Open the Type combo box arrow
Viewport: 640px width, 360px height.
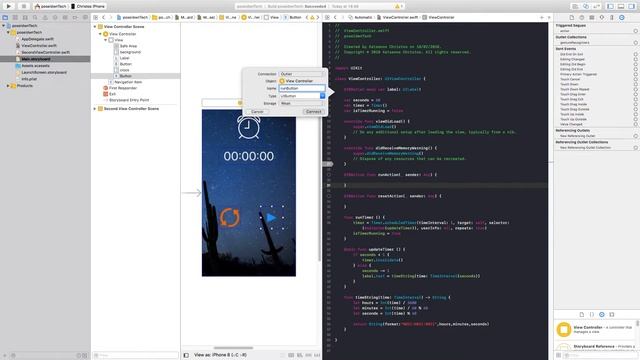pos(322,96)
